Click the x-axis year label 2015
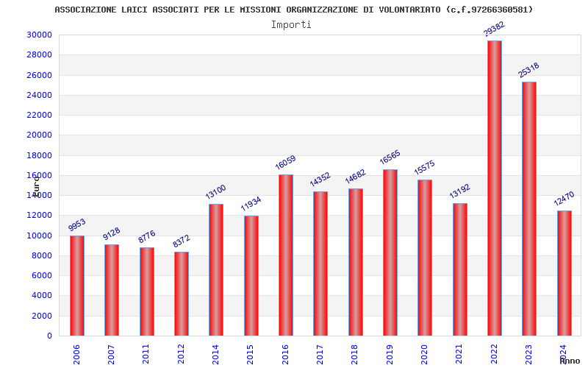 pos(251,355)
